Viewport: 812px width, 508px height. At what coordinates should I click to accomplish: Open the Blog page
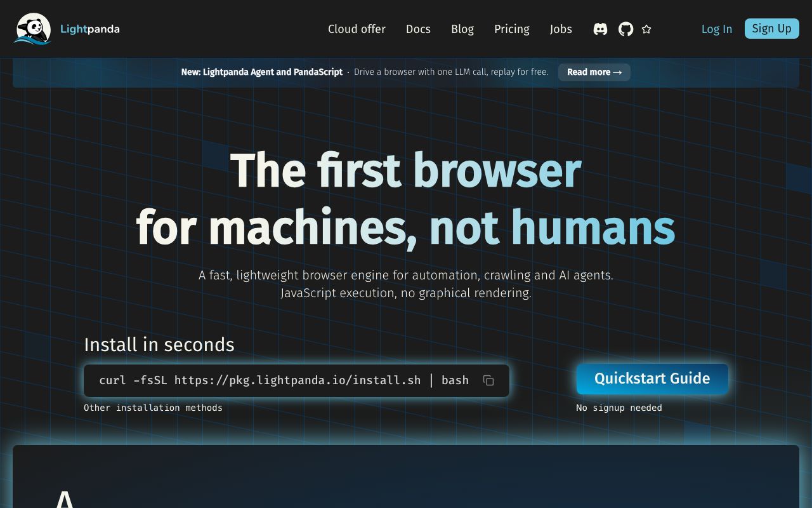click(462, 29)
